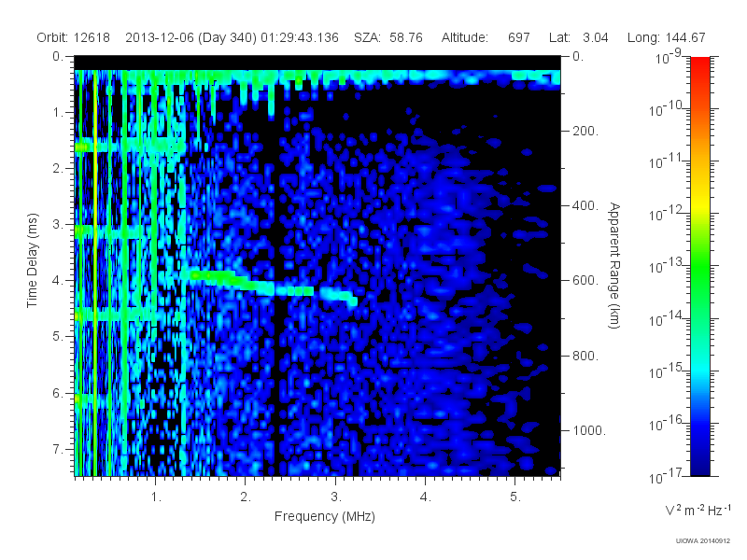
Task: Click the 10⁻¹⁷ colorbar tick label
Action: click(666, 476)
